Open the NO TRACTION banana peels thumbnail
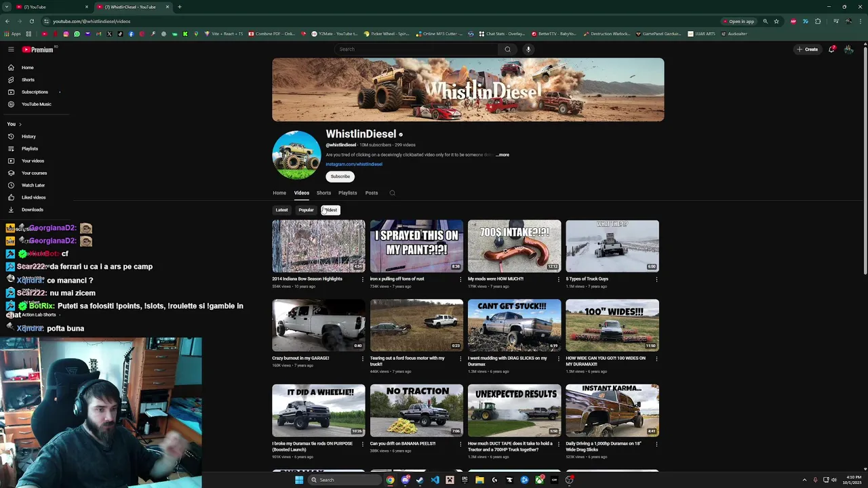Screen dimensions: 868x488 [x=416, y=411]
